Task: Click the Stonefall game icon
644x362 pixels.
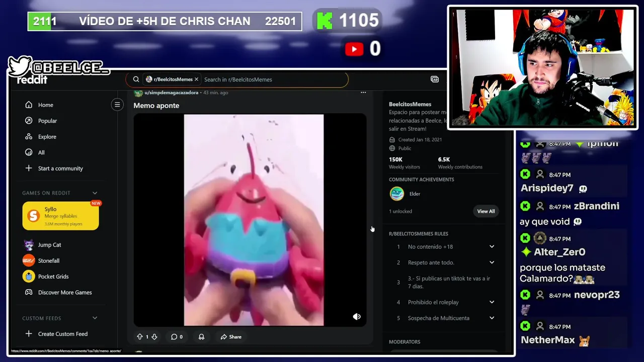Action: coord(29,260)
